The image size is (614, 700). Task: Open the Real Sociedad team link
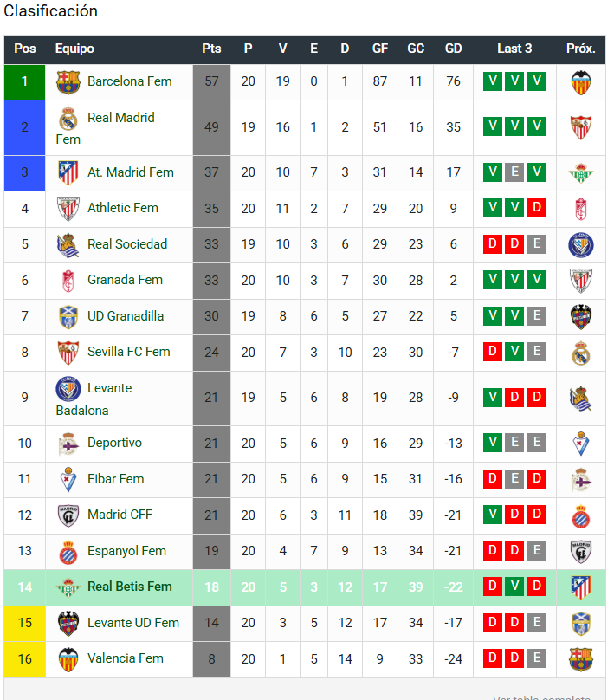[x=127, y=244]
